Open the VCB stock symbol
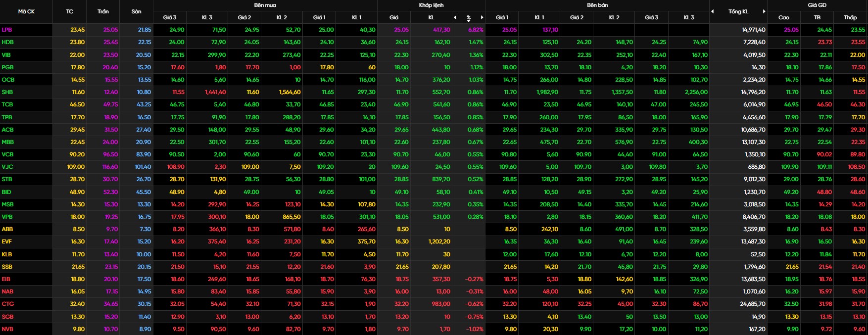The width and height of the screenshot is (868, 335). pos(7,154)
